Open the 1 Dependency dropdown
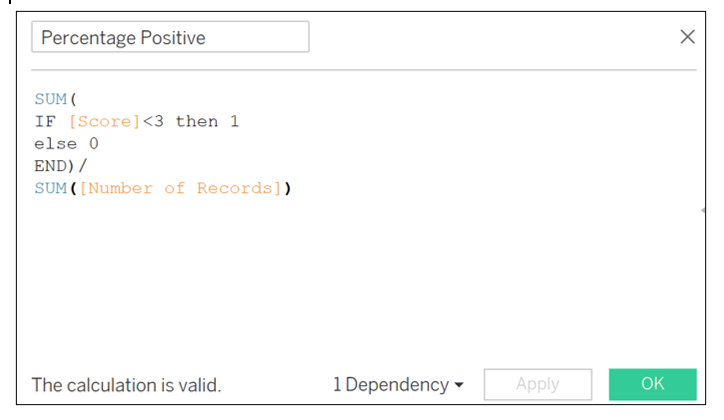 [x=398, y=385]
